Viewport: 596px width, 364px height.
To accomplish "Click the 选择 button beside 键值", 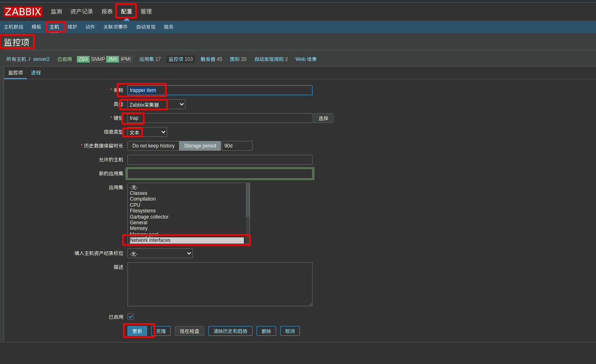I will (x=323, y=118).
